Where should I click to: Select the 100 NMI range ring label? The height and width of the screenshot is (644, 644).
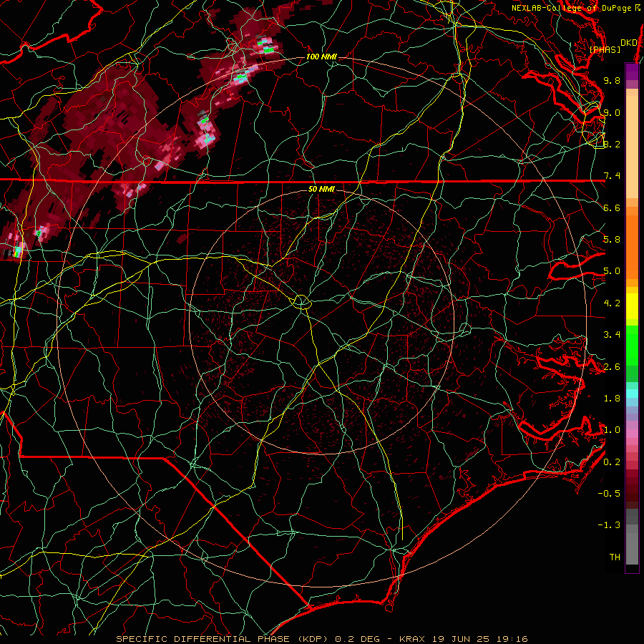point(321,57)
